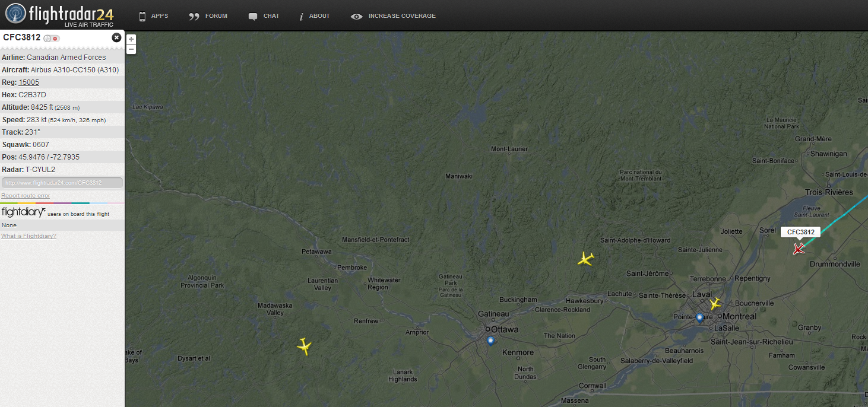
Task: Open the Chat menu item
Action: (x=264, y=16)
